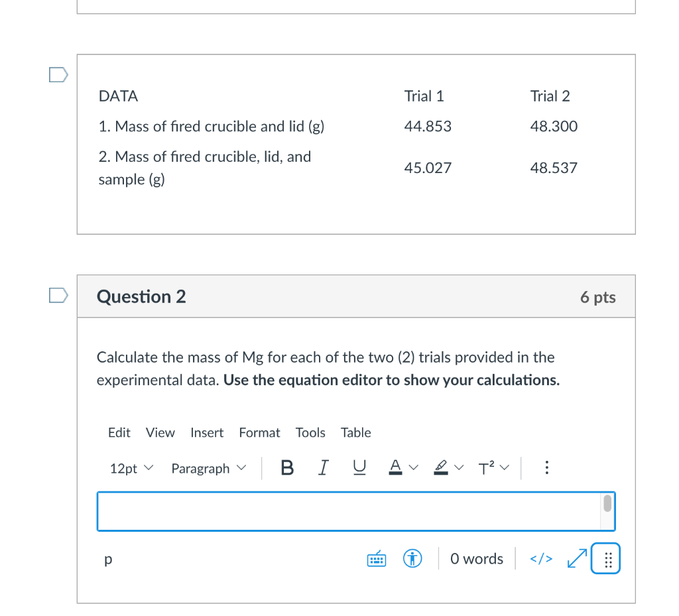Open the Paragraph block format dropdown
Screen dimensions: 679x616
209,468
